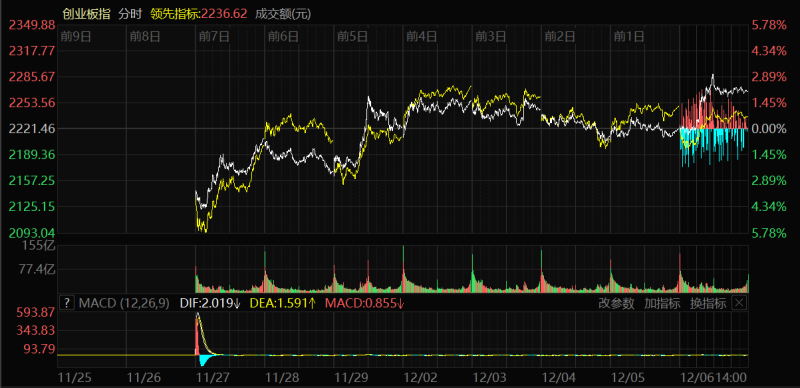
Task: Click 加指标 to add indicator
Action: pos(662,303)
